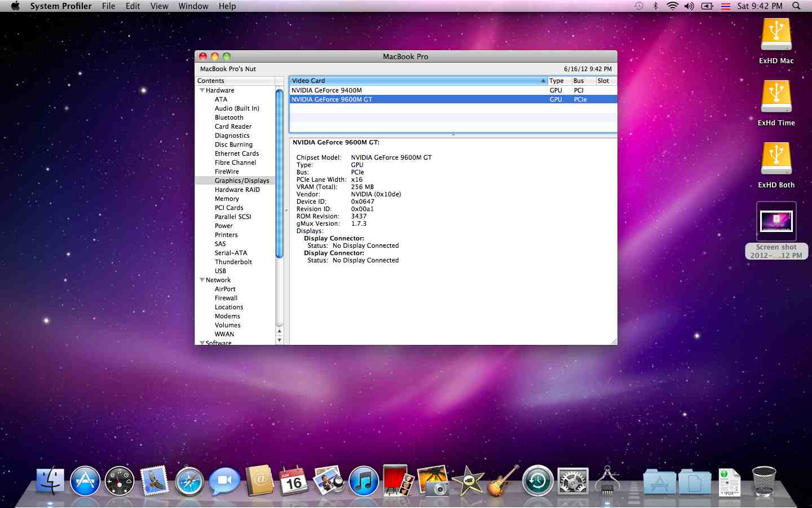812x508 pixels.
Task: Open Time Machine from the Dock
Action: [538, 481]
